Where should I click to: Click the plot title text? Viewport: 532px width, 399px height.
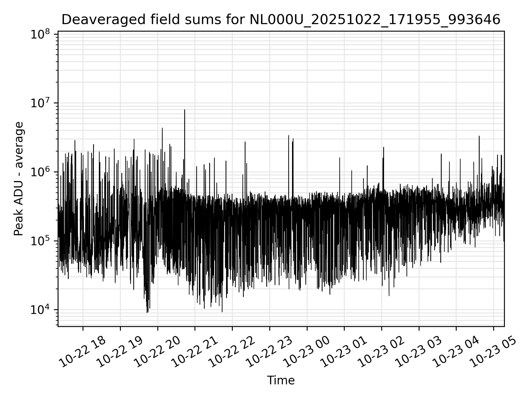281,20
